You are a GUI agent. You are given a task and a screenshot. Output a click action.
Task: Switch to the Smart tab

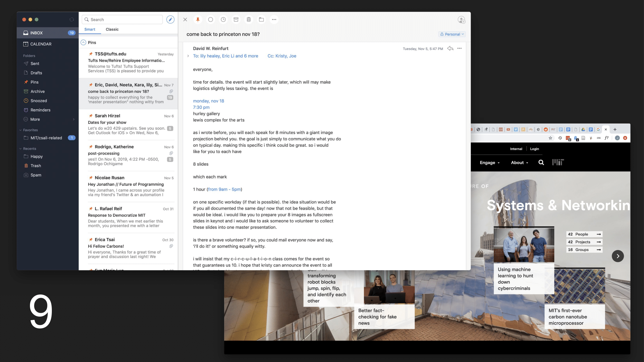coord(90,29)
